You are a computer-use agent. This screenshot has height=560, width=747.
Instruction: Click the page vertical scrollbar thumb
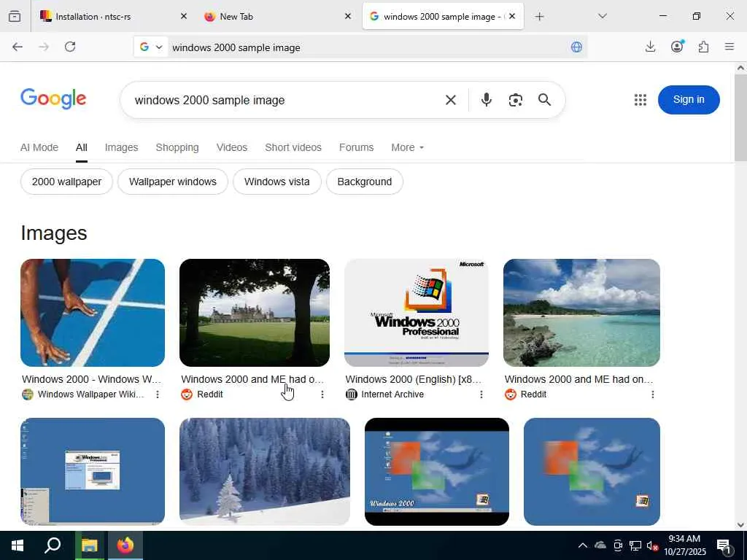tap(740, 117)
